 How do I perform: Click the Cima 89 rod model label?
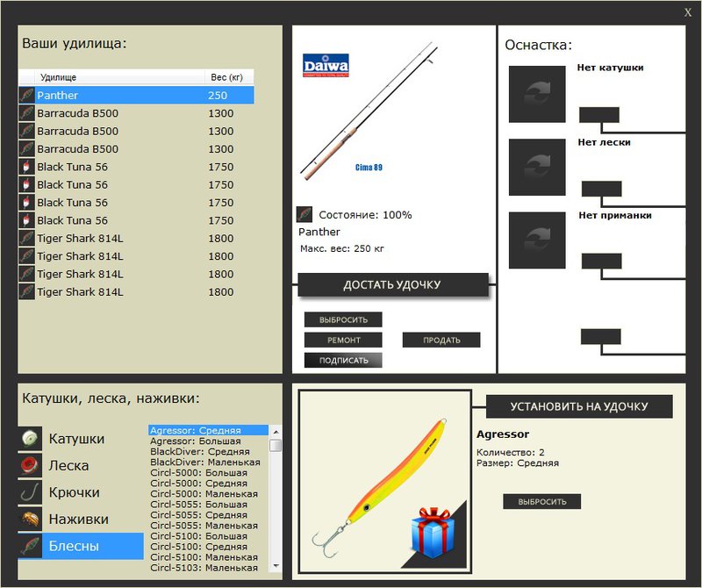[369, 167]
